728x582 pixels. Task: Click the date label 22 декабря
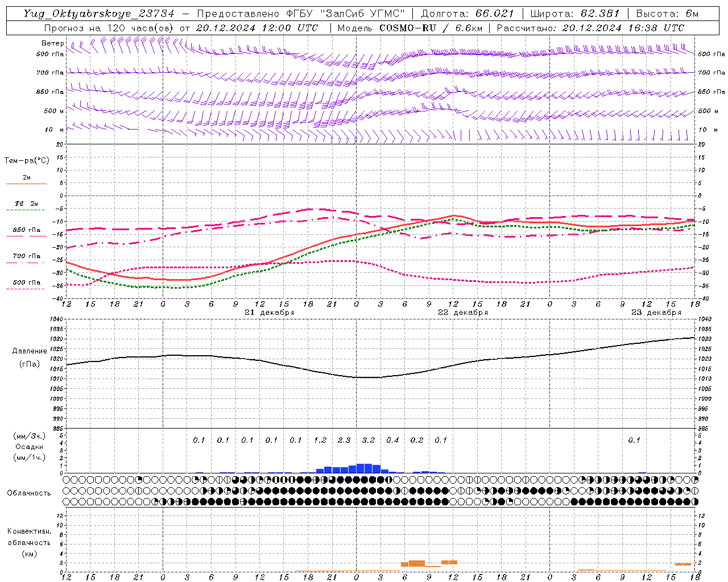[462, 313]
